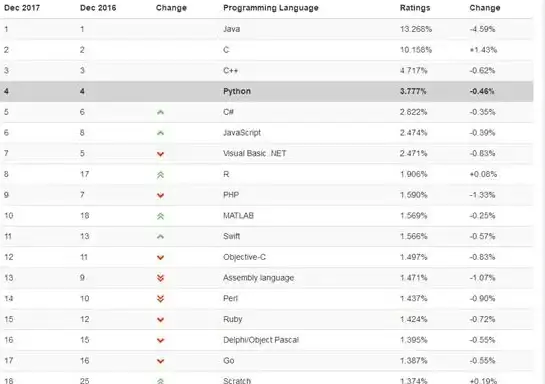Screen dimensions: 545x384
Task: Click the Programming Language column header
Action: (x=271, y=8)
